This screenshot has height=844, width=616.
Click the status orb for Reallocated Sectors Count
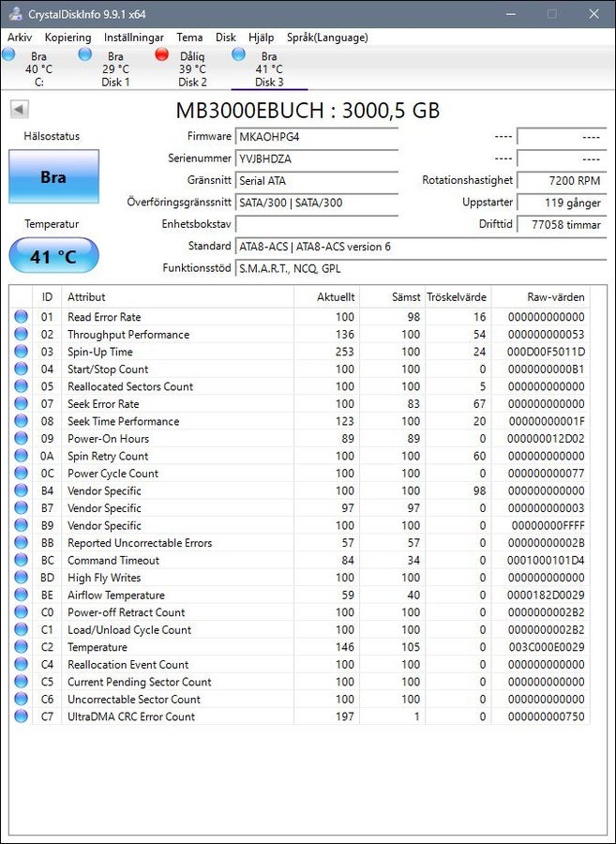click(x=21, y=386)
